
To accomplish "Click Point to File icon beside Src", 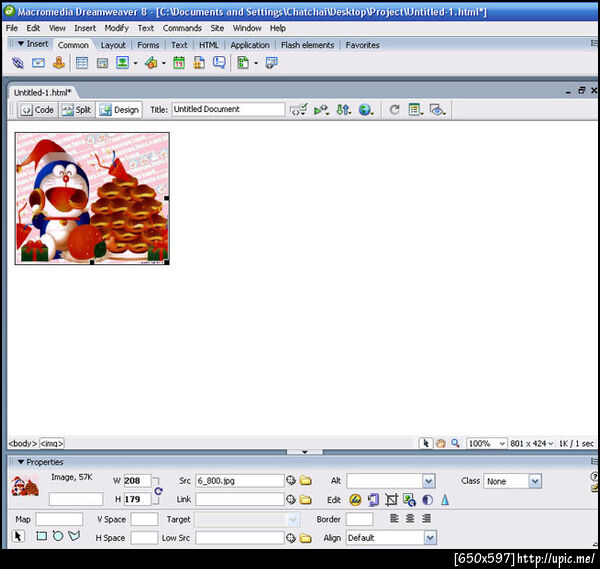I will point(291,480).
